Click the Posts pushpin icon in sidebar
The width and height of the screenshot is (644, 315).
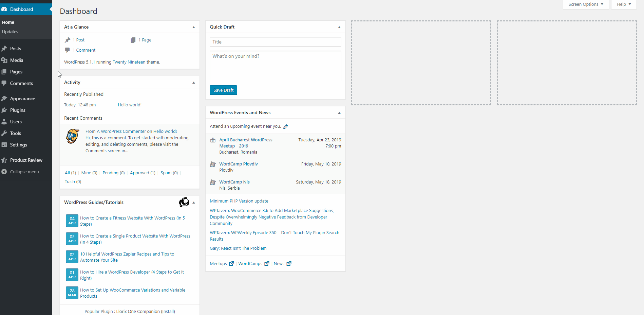click(x=4, y=49)
